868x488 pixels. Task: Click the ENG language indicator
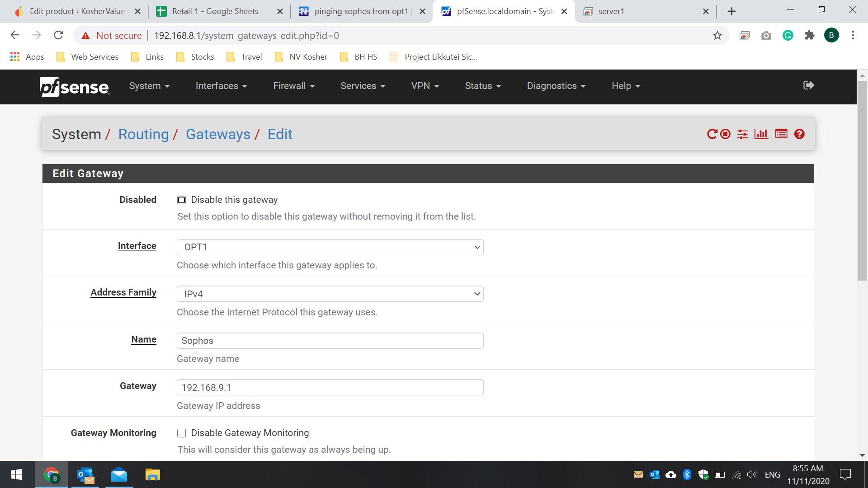point(773,474)
